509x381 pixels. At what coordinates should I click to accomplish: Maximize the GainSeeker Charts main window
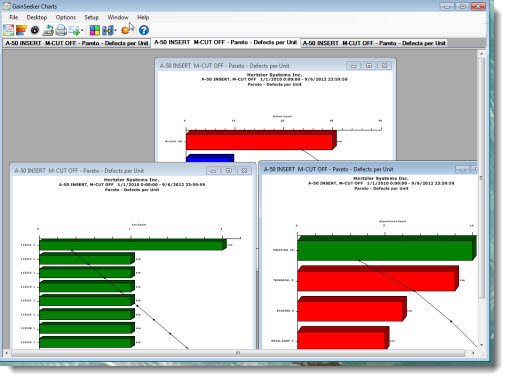click(462, 6)
